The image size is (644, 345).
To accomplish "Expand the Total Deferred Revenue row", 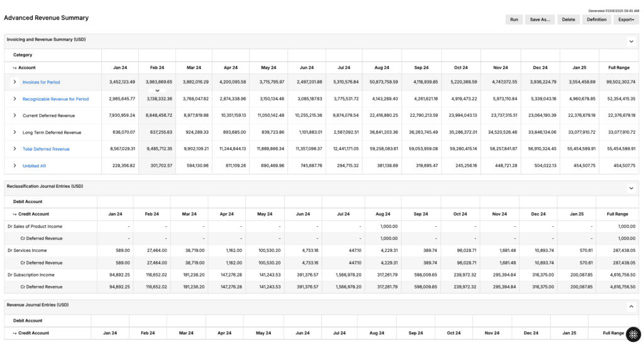I will pyautogui.click(x=14, y=149).
